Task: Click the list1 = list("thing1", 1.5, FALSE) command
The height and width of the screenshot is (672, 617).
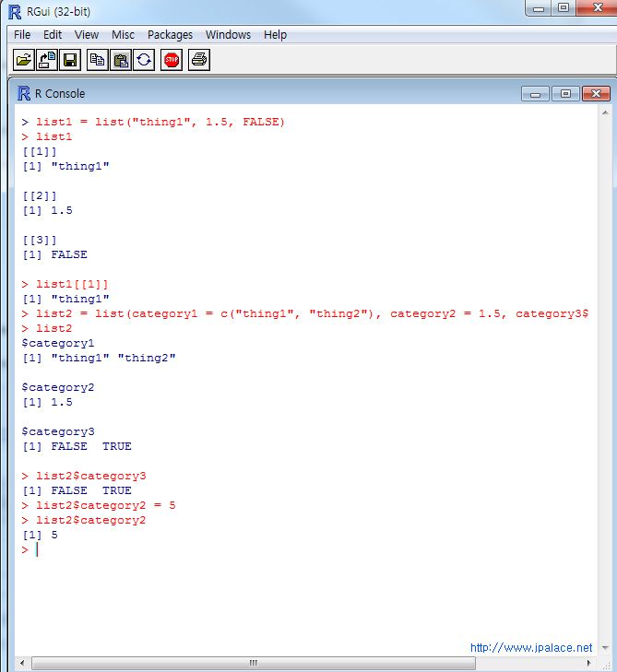Action: (160, 123)
